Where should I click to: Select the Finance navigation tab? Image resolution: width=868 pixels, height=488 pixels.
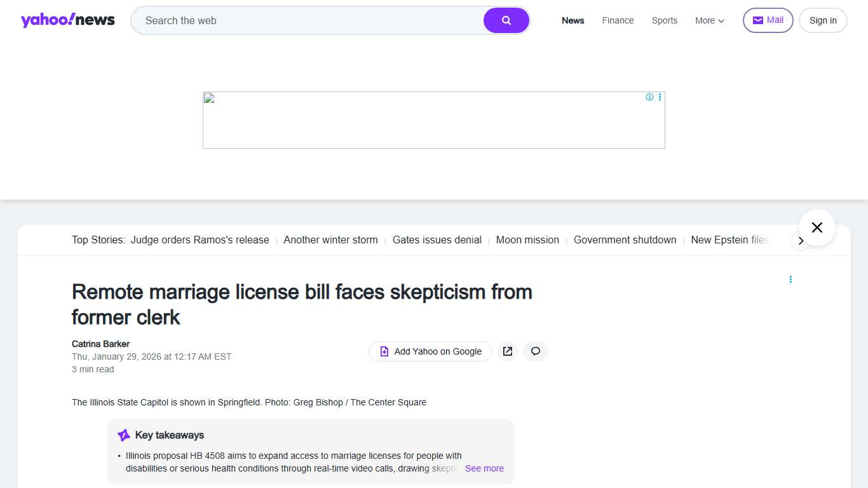tap(618, 20)
